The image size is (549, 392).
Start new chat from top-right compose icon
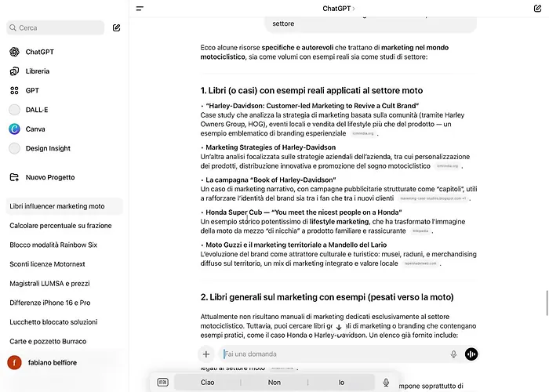[x=537, y=9]
